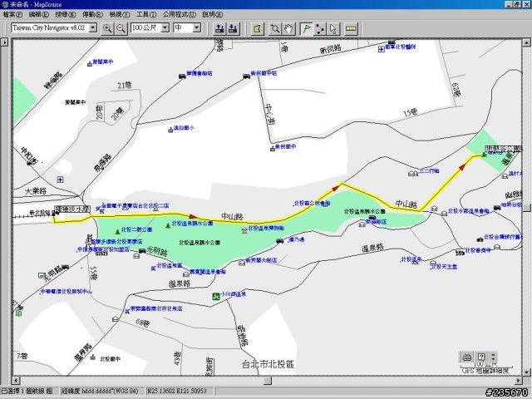532x399 pixels.
Task: Select the zoom tool with magnifier cursor
Action: tap(275, 29)
